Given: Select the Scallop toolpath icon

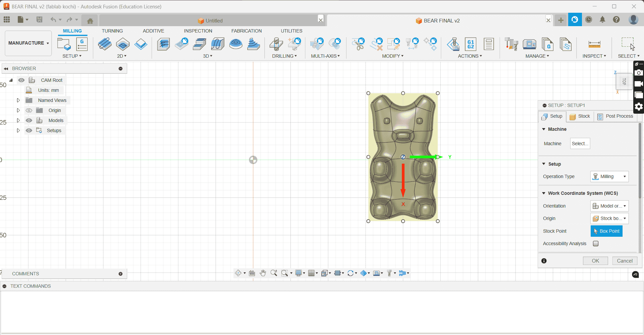Looking at the screenshot, I should (x=236, y=44).
